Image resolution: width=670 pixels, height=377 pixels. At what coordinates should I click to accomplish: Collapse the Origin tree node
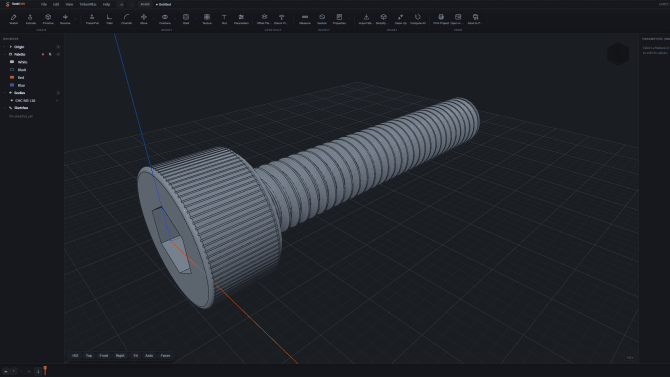[5, 47]
